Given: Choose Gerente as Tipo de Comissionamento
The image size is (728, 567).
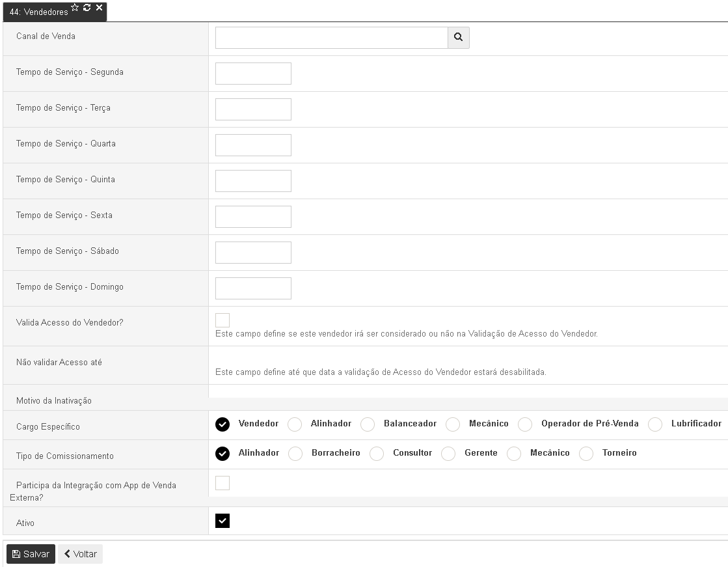Looking at the screenshot, I should tap(448, 454).
